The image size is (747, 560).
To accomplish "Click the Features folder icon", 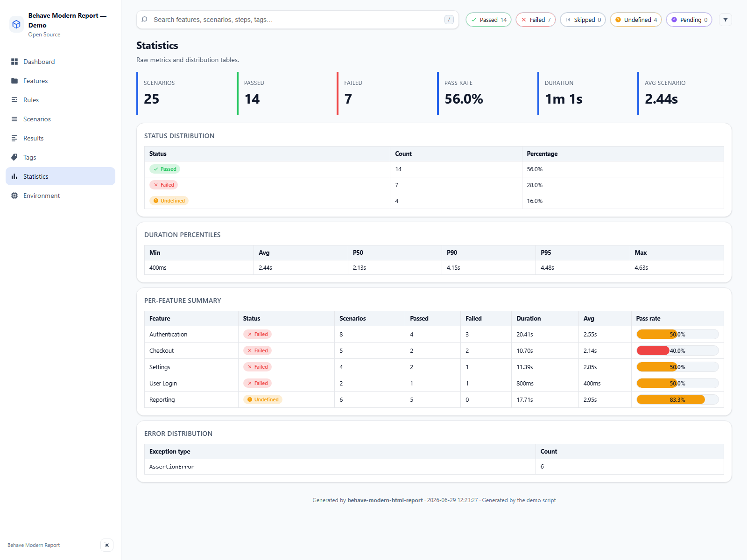I will (14, 81).
